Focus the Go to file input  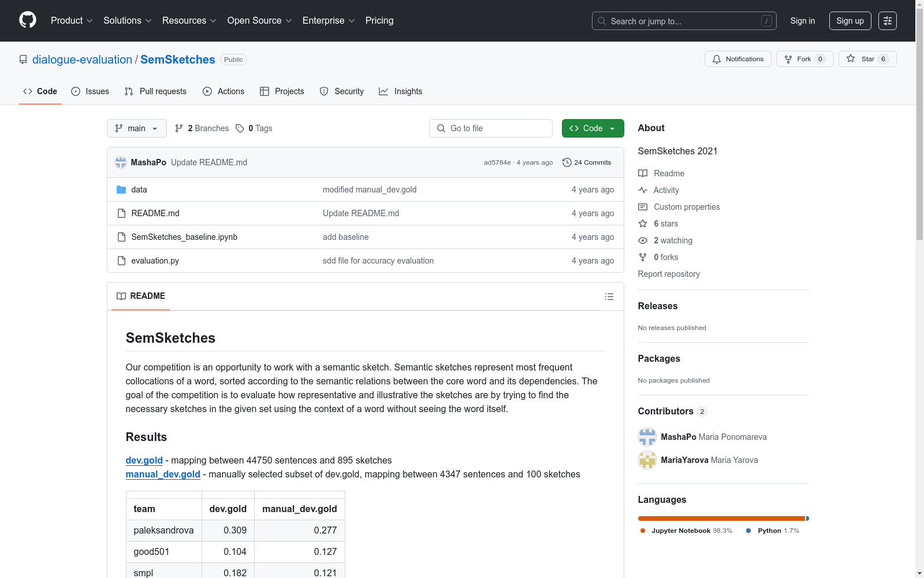(491, 128)
